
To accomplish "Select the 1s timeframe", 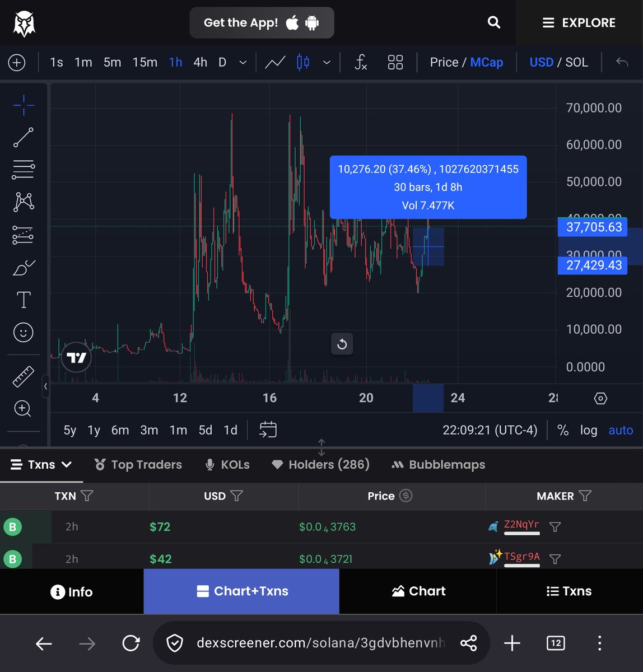I will pos(57,62).
